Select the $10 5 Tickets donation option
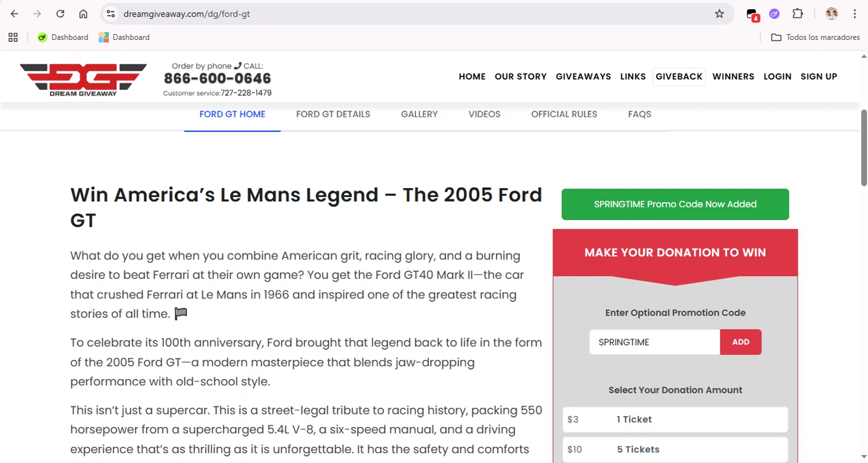Viewport: 868px width, 463px height. click(x=675, y=449)
